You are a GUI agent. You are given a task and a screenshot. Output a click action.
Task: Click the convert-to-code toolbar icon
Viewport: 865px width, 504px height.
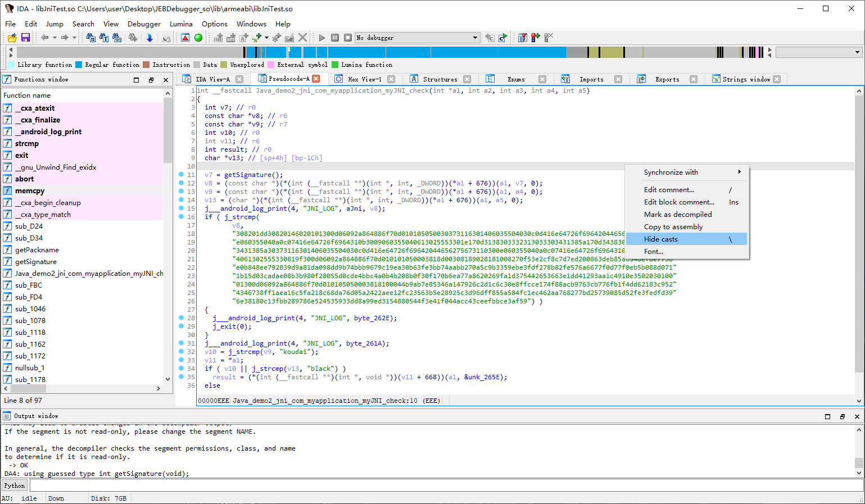pos(218,38)
